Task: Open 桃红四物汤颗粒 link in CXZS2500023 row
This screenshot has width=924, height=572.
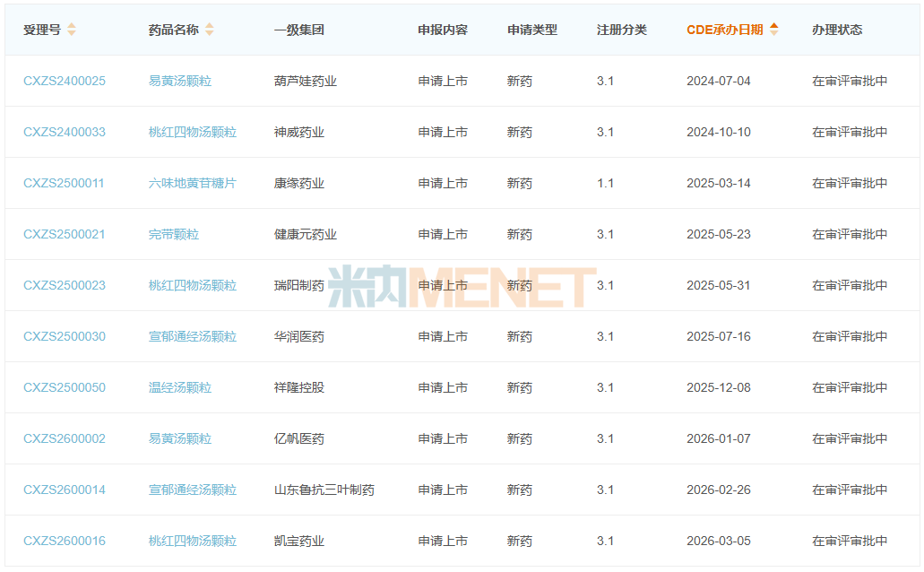Action: [x=192, y=285]
